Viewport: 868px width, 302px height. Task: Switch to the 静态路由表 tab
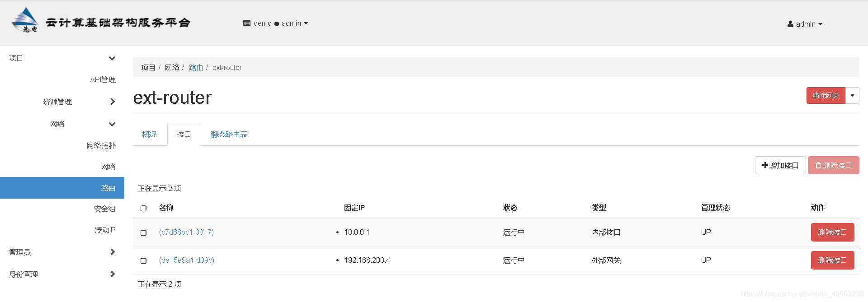pos(229,135)
